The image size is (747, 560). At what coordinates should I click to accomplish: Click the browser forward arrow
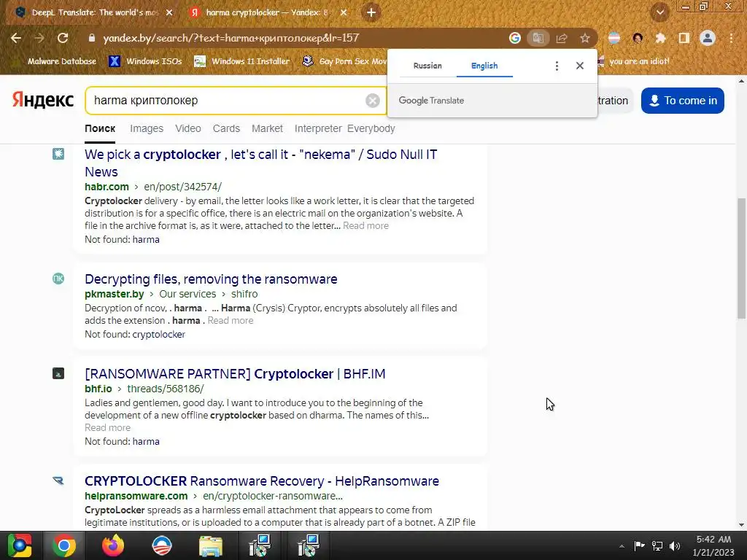coord(39,38)
